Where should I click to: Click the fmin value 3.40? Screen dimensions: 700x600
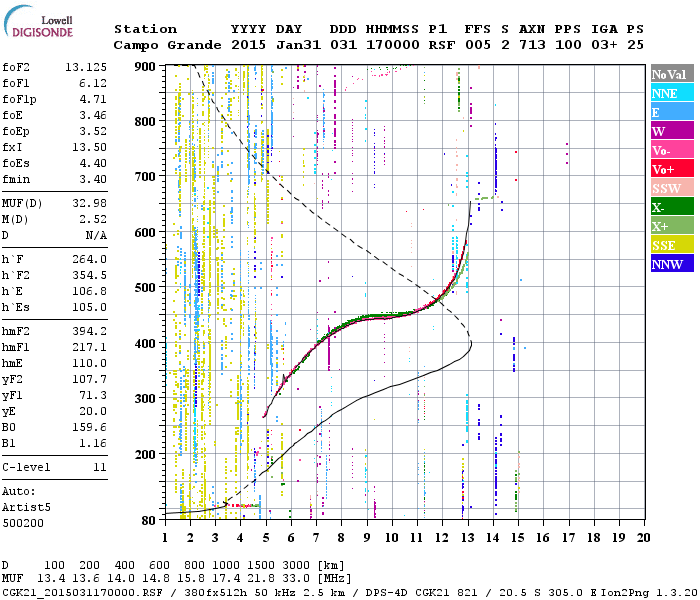click(x=93, y=180)
